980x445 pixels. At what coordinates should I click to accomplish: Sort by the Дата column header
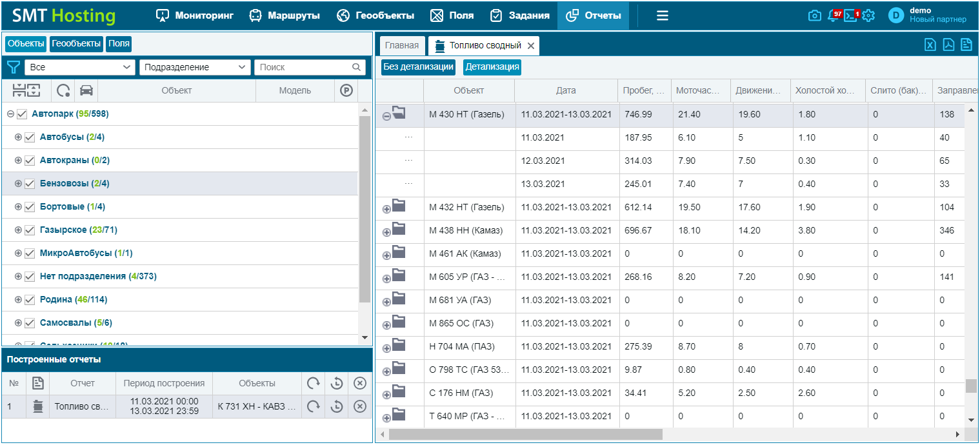point(566,91)
